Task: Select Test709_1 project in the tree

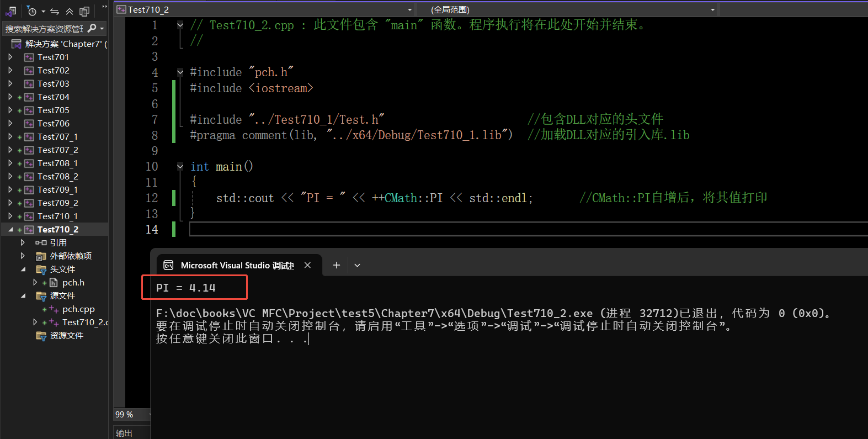Action: (x=58, y=190)
